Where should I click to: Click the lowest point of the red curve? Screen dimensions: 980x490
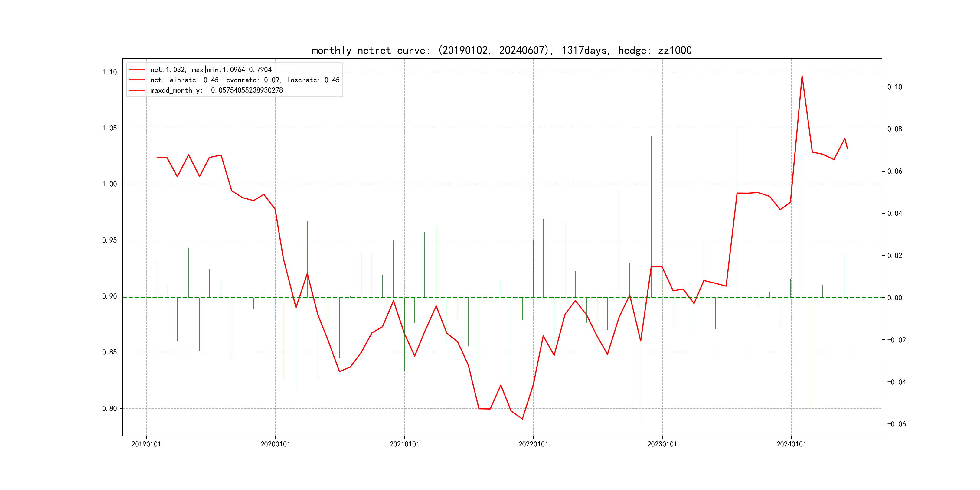pyautogui.click(x=522, y=419)
